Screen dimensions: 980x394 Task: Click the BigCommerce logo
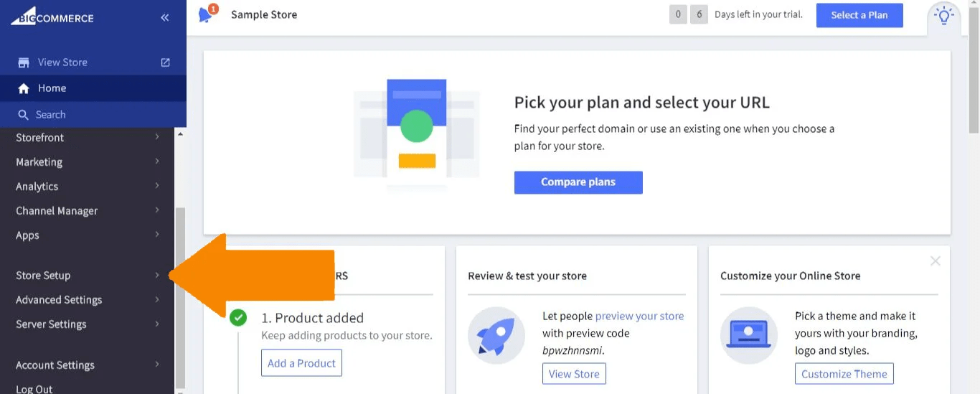(52, 17)
